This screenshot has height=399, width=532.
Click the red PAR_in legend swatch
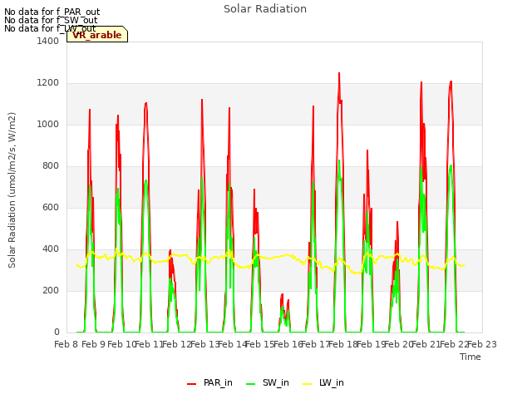[192, 384]
